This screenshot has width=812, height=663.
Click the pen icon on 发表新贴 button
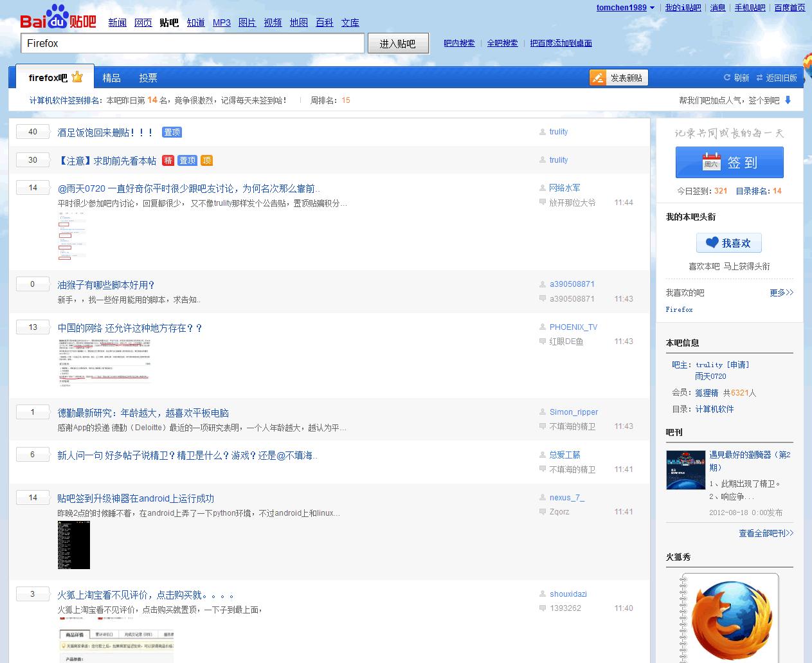[x=598, y=77]
